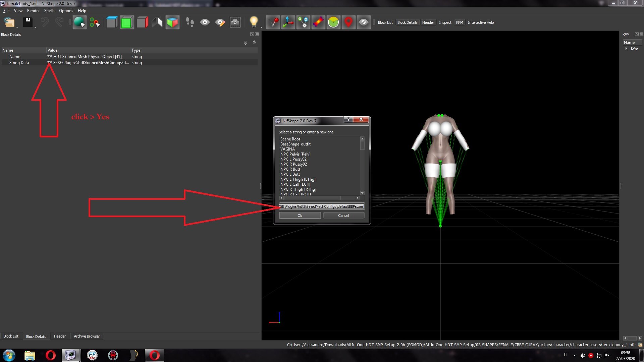Open the Help menu
This screenshot has width=644, height=362.
[82, 11]
